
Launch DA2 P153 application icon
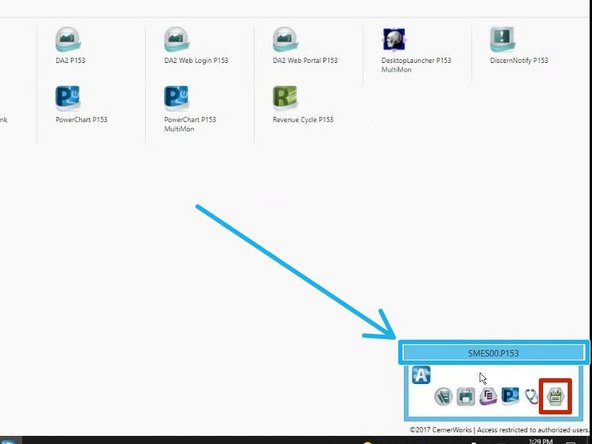(x=68, y=39)
